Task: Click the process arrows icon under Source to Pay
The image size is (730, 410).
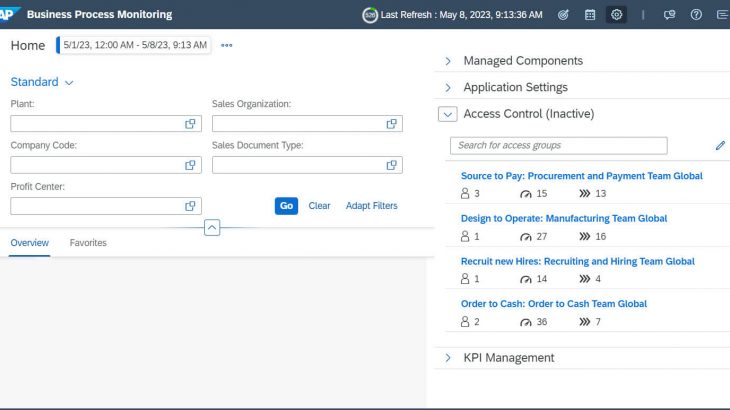Action: point(585,194)
